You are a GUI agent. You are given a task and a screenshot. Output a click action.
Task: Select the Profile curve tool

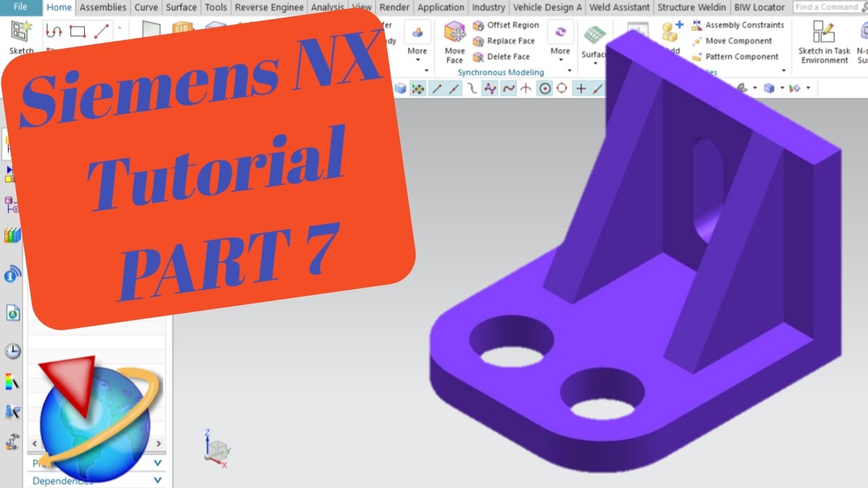click(54, 31)
